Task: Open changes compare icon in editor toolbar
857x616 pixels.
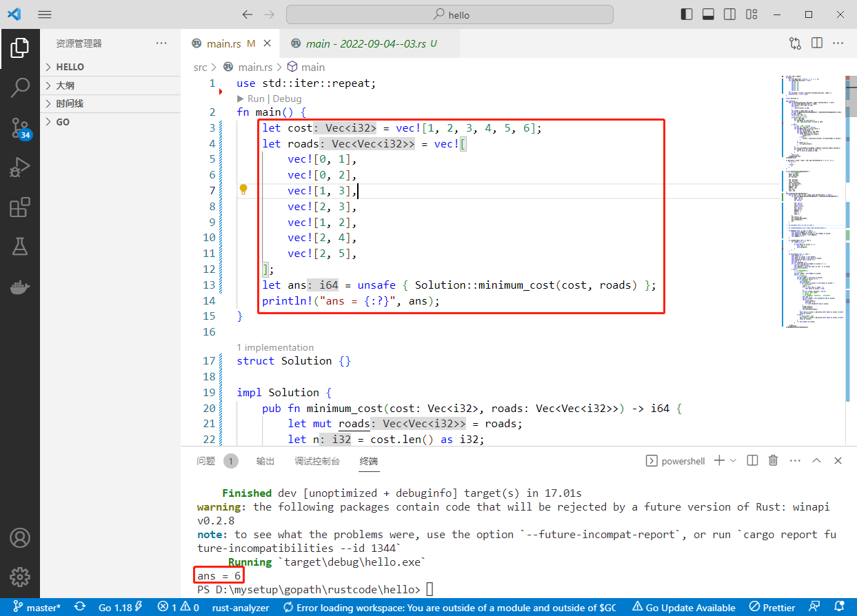Action: point(795,43)
